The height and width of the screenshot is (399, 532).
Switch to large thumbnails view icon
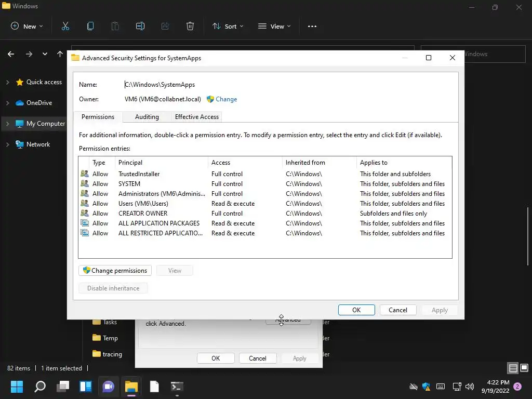click(524, 368)
